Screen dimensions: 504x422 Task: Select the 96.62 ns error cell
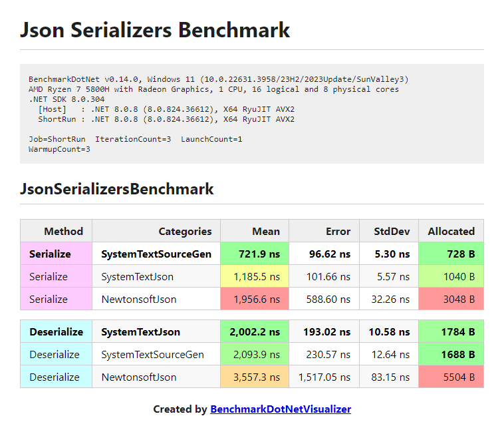324,254
